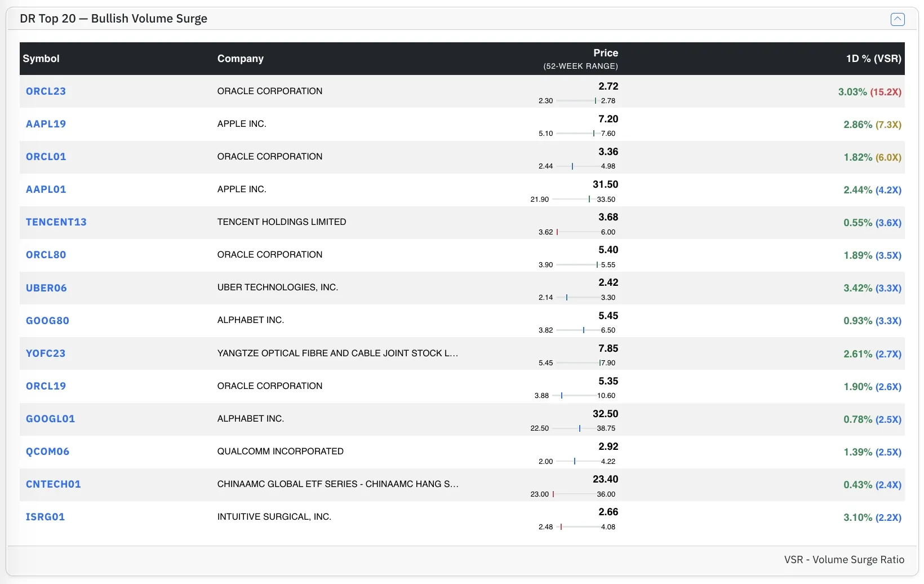924x584 pixels.
Task: Open the AAPL01 symbol link
Action: (x=46, y=189)
